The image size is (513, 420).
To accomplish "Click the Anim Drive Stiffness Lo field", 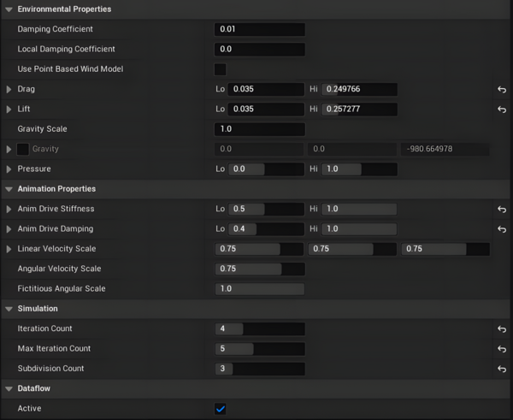I will pos(266,209).
